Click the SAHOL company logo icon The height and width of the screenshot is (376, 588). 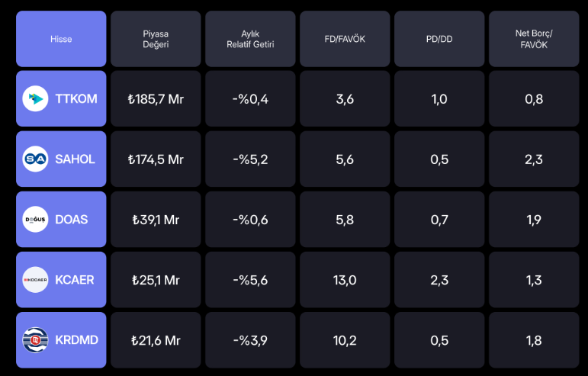coord(35,159)
